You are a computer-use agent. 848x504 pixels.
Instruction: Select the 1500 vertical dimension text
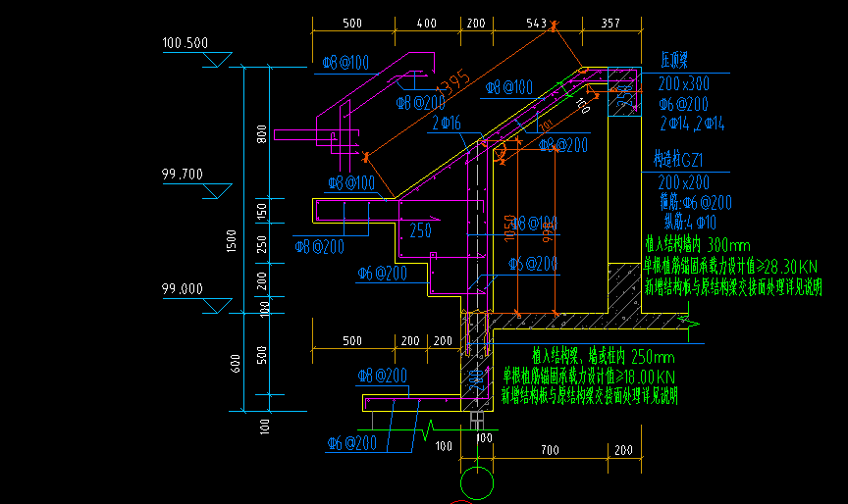(x=229, y=239)
